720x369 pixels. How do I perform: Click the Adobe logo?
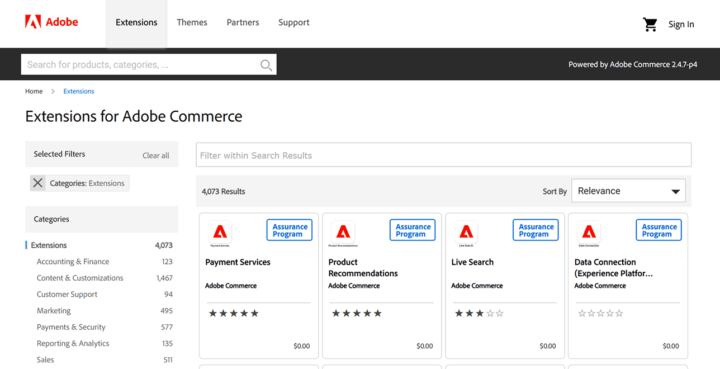pyautogui.click(x=51, y=22)
